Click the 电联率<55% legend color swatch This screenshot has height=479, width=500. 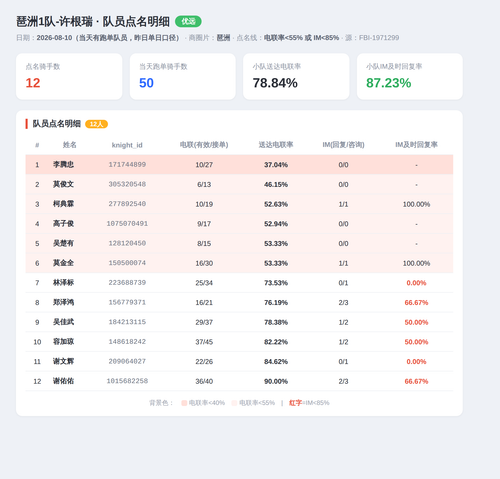coord(234,403)
